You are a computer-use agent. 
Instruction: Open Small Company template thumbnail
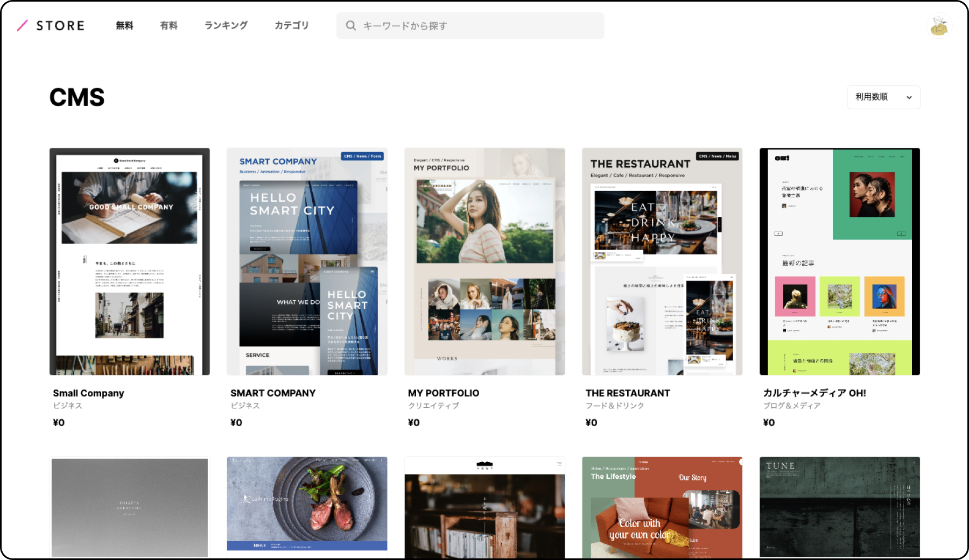130,261
